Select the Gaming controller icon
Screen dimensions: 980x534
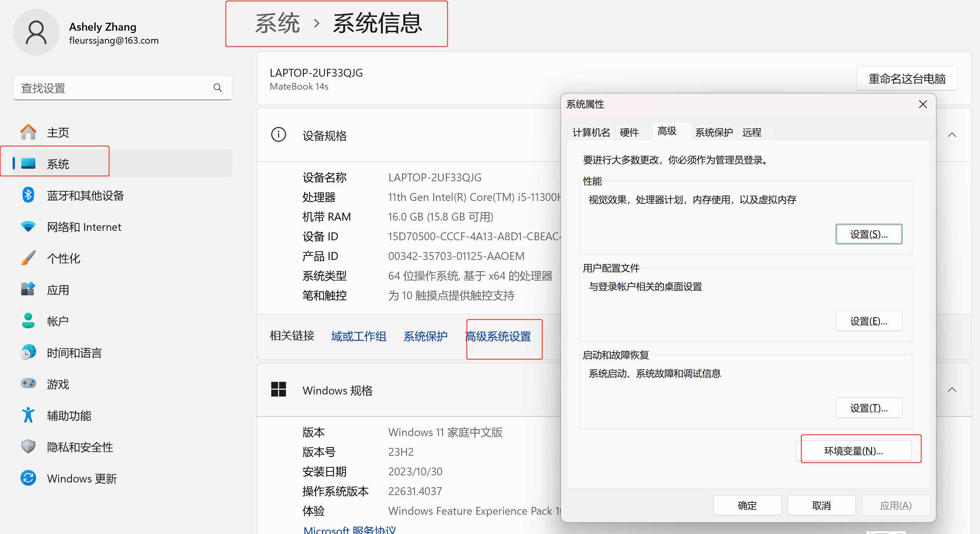tap(28, 383)
